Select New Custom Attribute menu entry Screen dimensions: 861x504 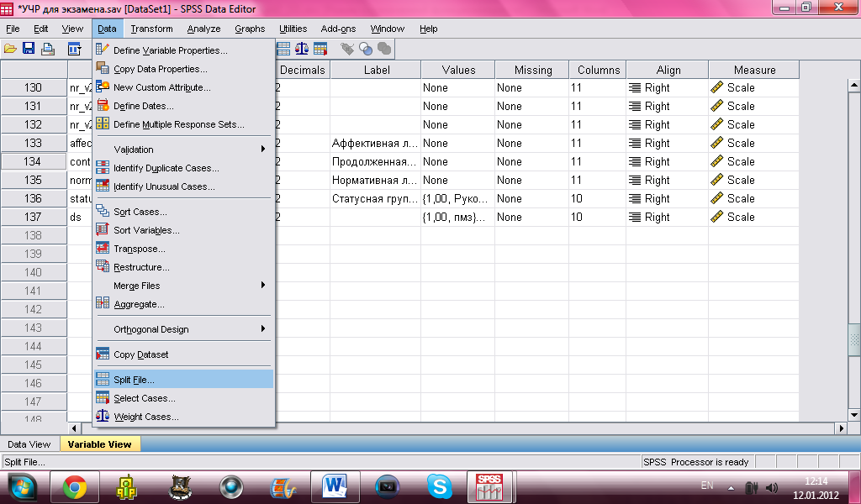click(x=183, y=87)
